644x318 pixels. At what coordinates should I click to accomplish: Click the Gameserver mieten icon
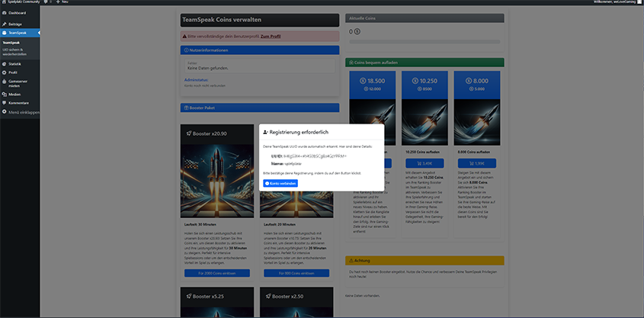tap(4, 82)
